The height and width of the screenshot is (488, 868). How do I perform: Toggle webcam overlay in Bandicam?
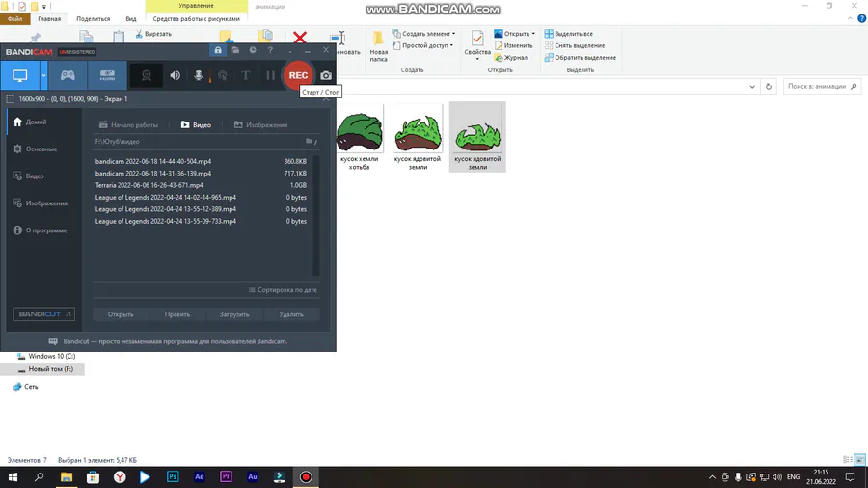[147, 75]
